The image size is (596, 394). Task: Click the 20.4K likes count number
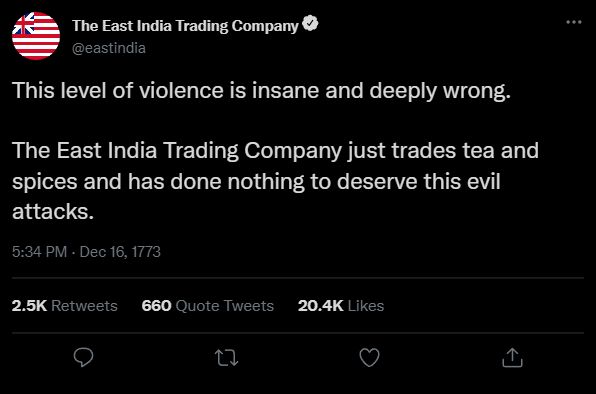pyautogui.click(x=320, y=305)
